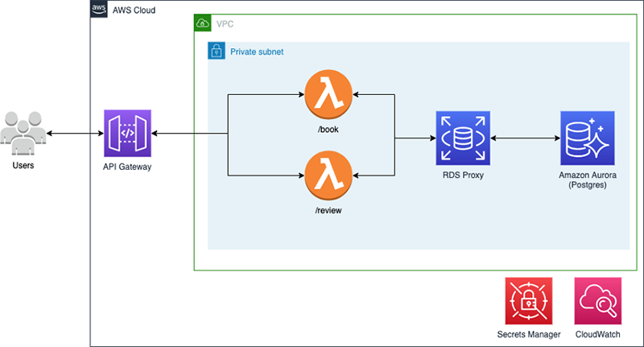Click the '/book' label text
The image size is (644, 347).
(328, 130)
